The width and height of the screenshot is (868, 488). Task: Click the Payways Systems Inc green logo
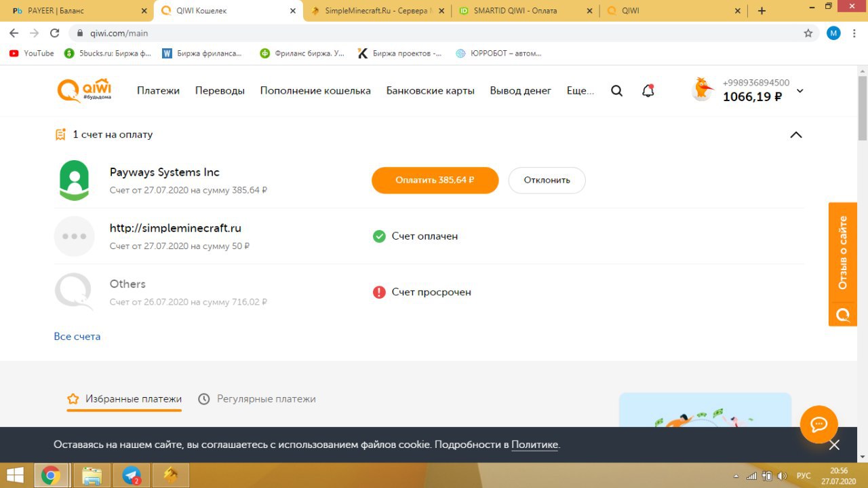click(x=74, y=181)
